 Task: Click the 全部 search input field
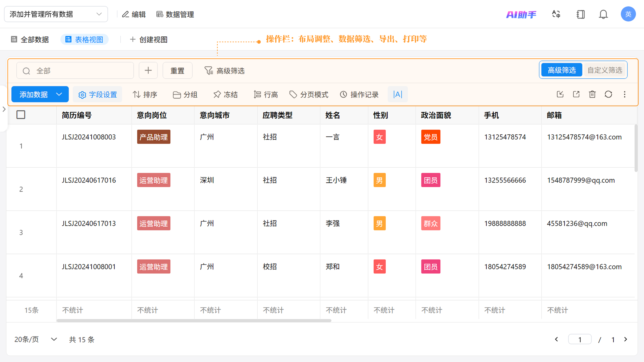(x=75, y=71)
